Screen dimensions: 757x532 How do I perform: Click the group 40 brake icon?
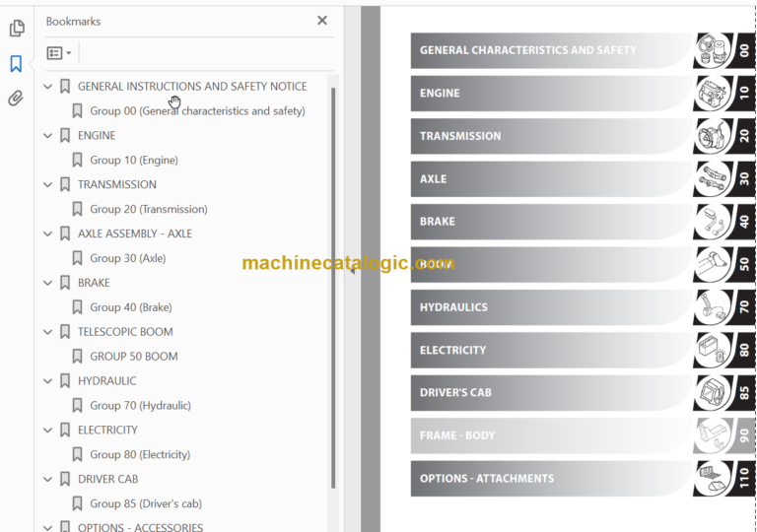pos(713,222)
